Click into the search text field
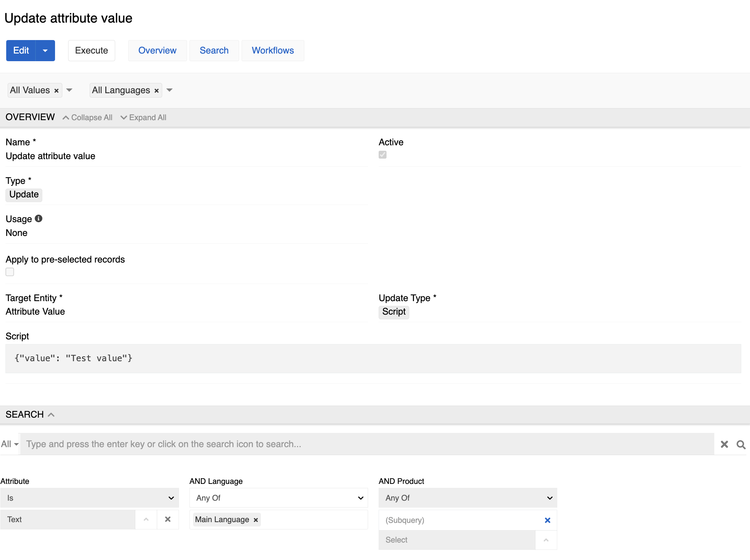 click(x=364, y=444)
